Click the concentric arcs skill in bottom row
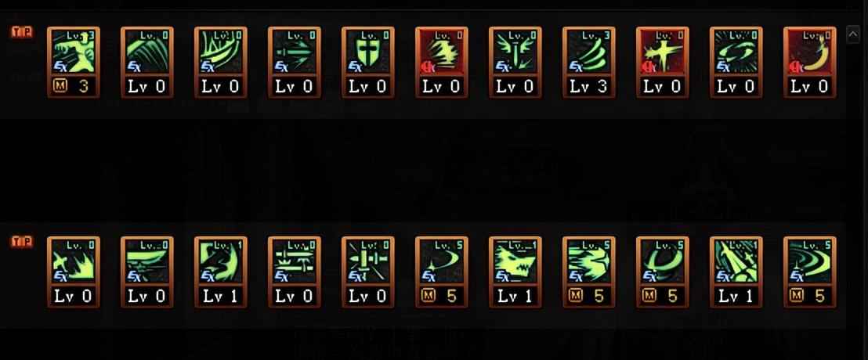Image resolution: width=868 pixels, height=360 pixels. click(810, 261)
